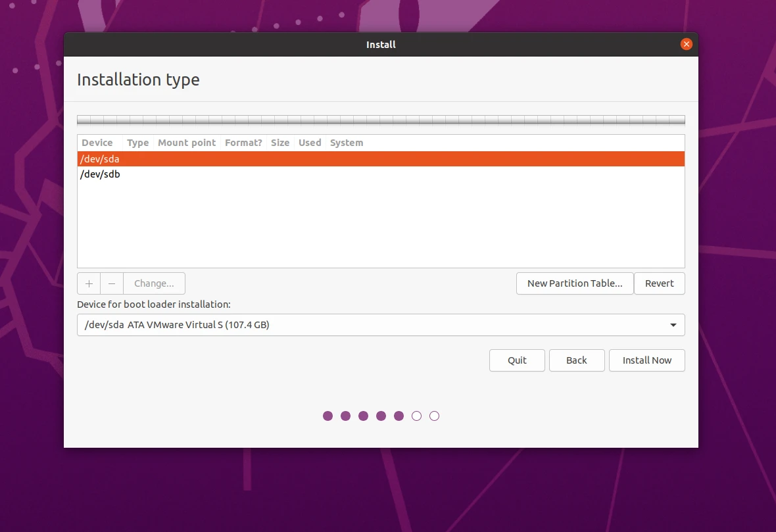The width and height of the screenshot is (776, 532).
Task: Quit the installer
Action: click(x=517, y=360)
